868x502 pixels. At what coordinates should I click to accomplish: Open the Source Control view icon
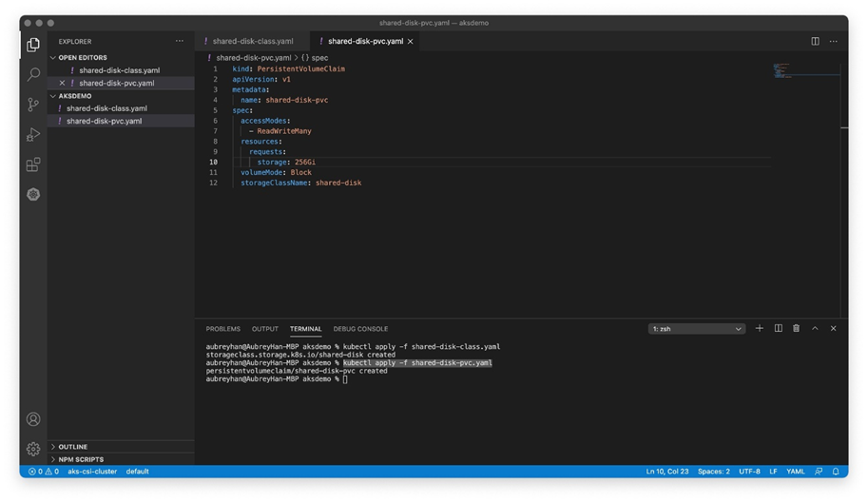tap(33, 105)
